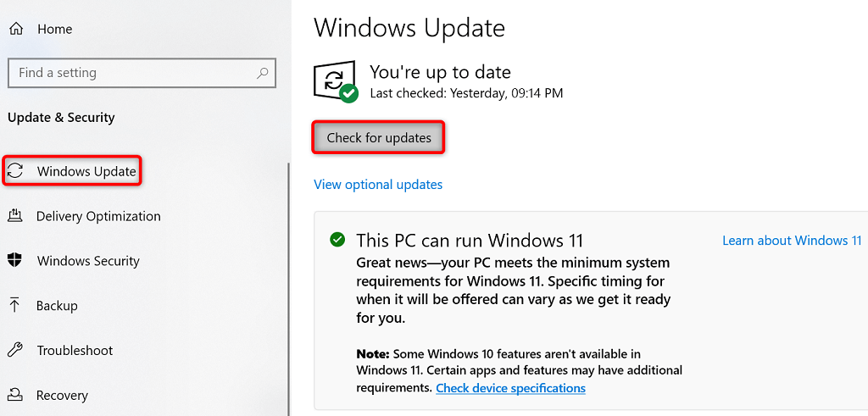The width and height of the screenshot is (868, 416).
Task: Open View optional updates link
Action: pyautogui.click(x=378, y=185)
